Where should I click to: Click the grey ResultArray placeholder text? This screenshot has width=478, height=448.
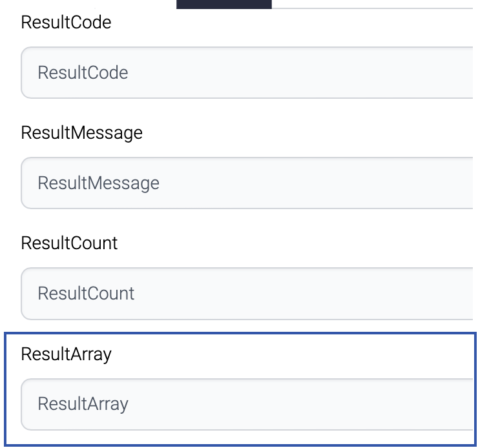(83, 404)
